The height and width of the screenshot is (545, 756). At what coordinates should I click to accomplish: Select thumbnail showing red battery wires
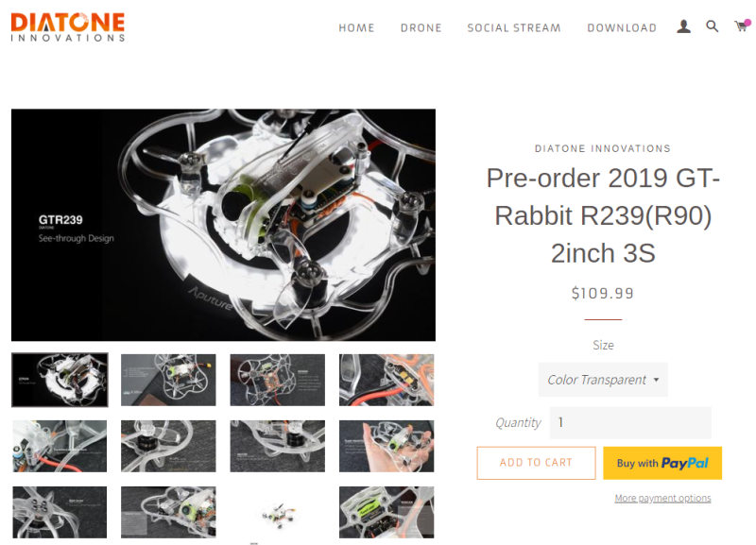(x=387, y=380)
